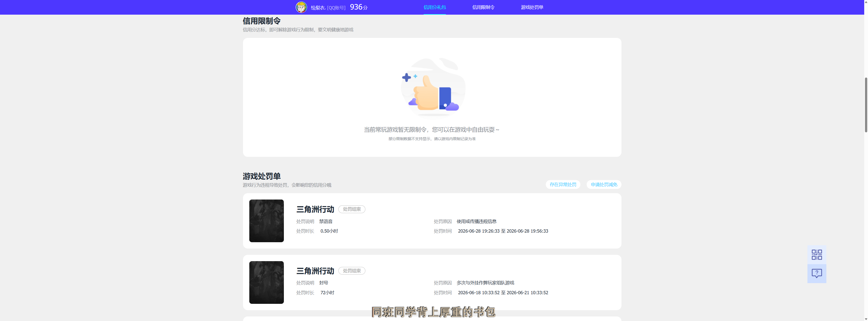Click the vertical page scrollbar thumb

(866, 105)
